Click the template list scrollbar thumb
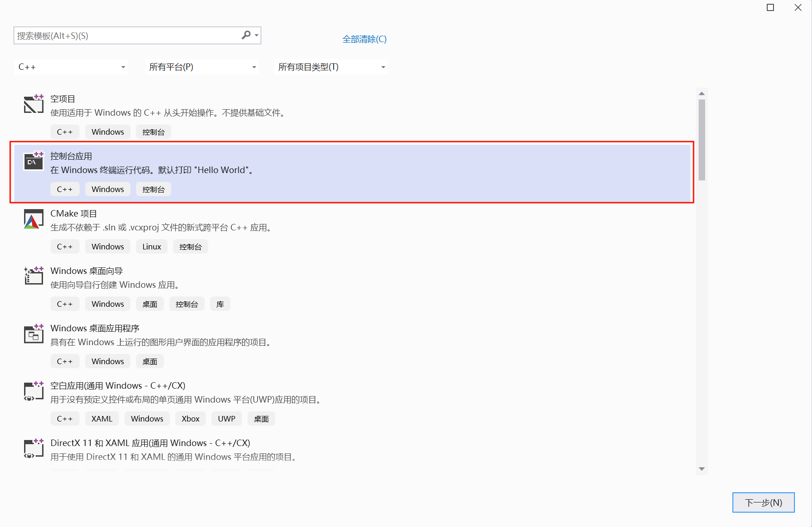The height and width of the screenshot is (527, 812). 701,140
